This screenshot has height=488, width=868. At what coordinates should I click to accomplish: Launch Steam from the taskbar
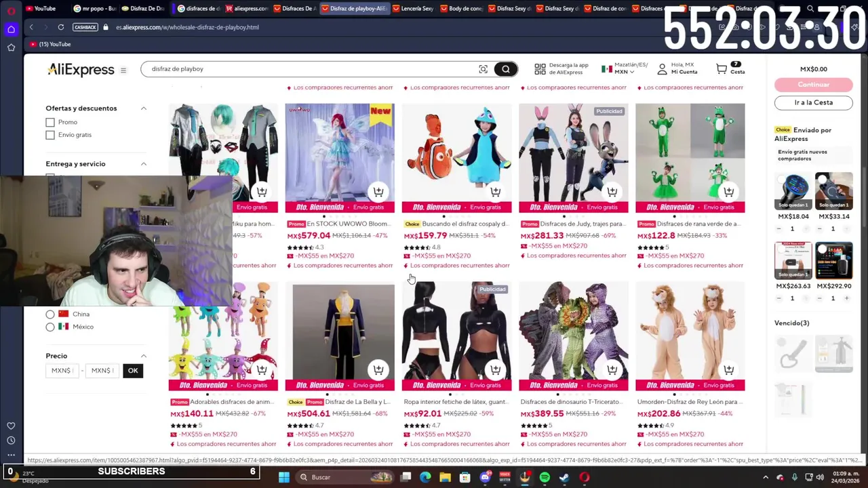pos(564,477)
